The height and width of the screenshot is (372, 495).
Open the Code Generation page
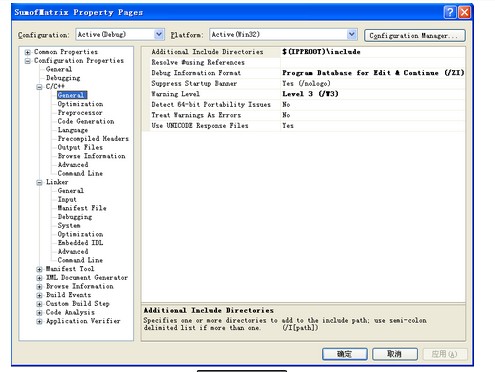point(86,121)
